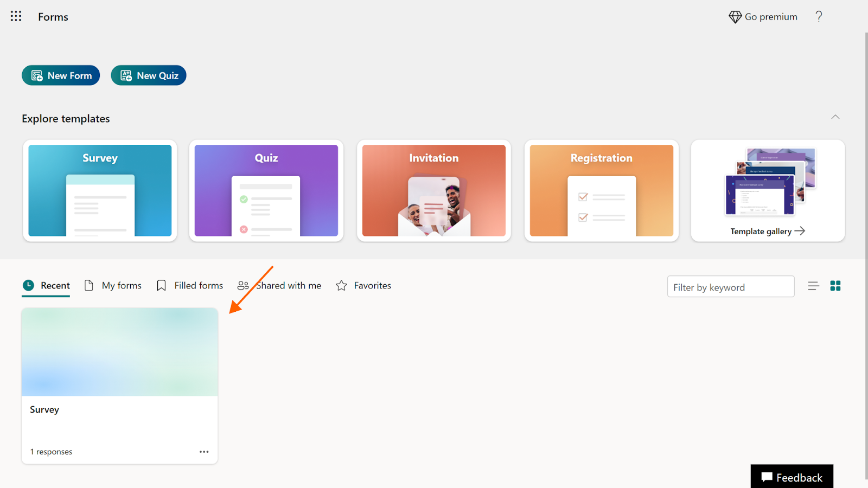Open the Template gallery link
Viewport: 868px width, 488px height.
point(768,231)
